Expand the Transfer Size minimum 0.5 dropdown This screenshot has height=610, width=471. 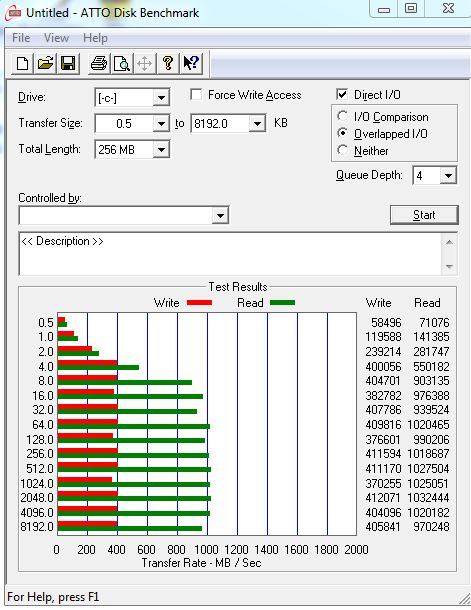(x=161, y=124)
